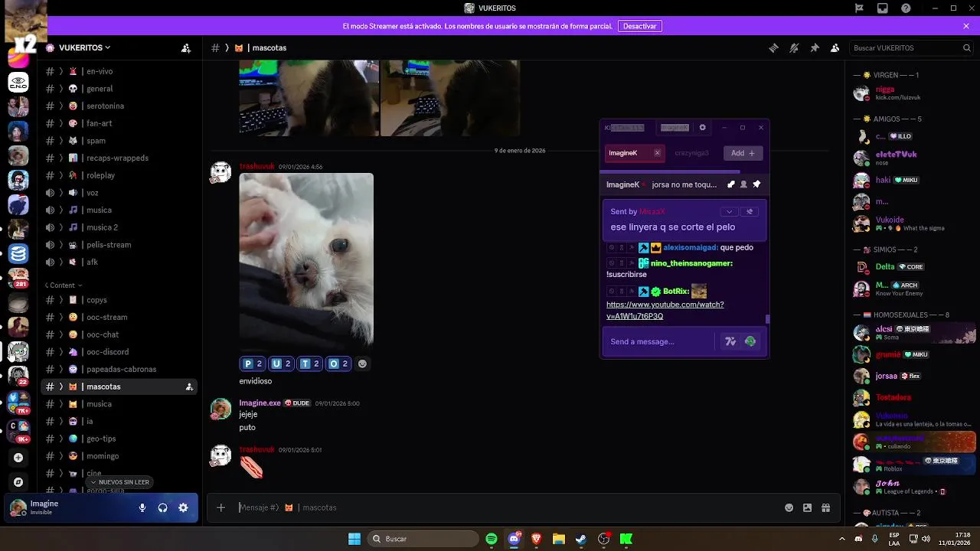Toggle the P reaction on dog photo

click(253, 364)
